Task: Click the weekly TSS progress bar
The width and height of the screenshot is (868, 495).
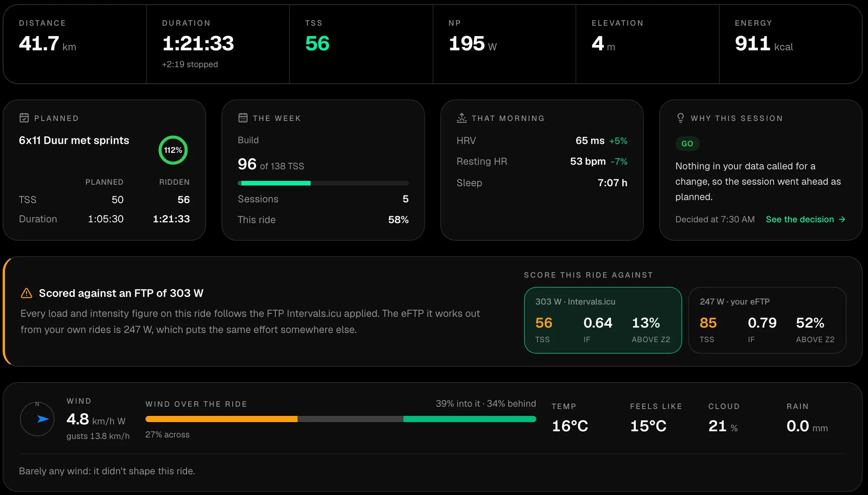Action: pos(323,183)
